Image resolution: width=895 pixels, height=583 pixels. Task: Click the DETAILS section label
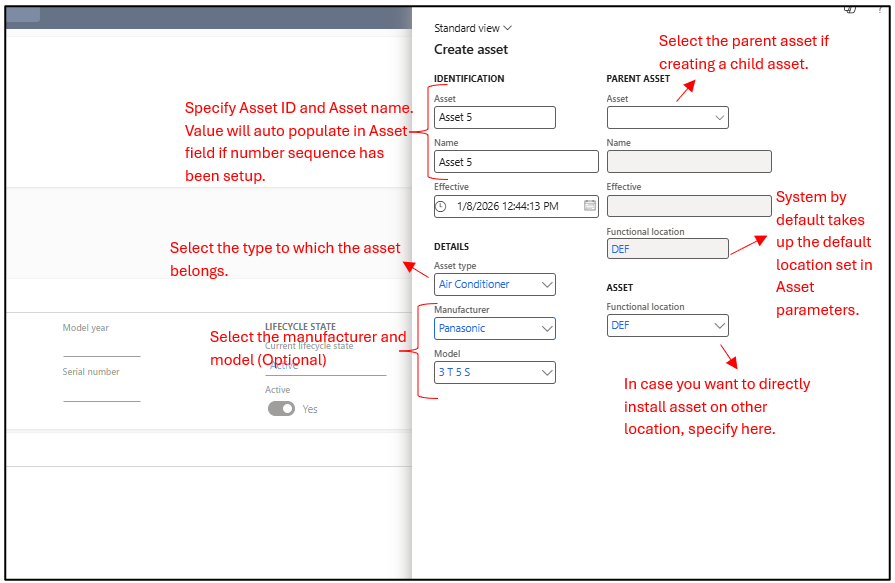(451, 247)
